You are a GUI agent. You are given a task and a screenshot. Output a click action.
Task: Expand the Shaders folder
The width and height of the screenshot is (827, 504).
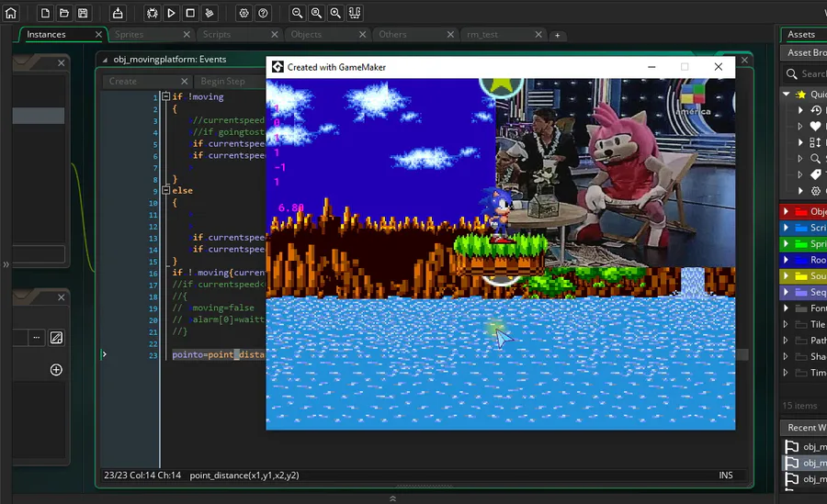[x=786, y=356]
